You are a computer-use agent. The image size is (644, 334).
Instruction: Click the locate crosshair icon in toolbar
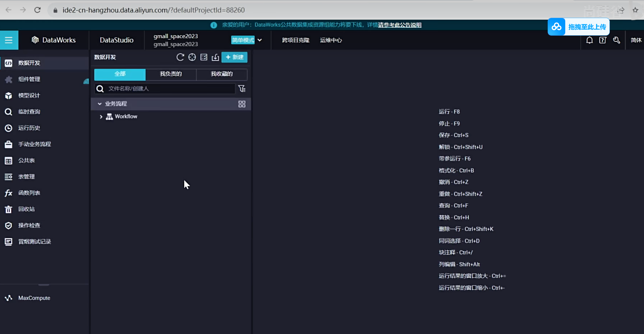click(x=192, y=57)
